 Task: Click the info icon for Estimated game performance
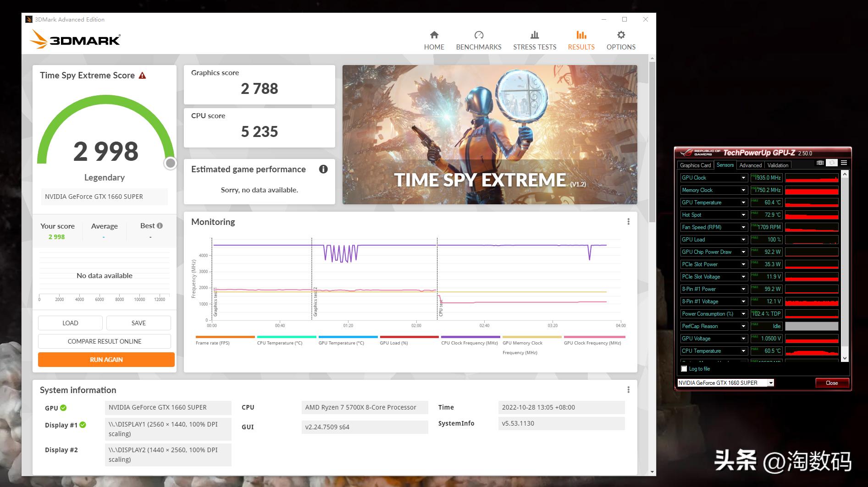(x=323, y=169)
